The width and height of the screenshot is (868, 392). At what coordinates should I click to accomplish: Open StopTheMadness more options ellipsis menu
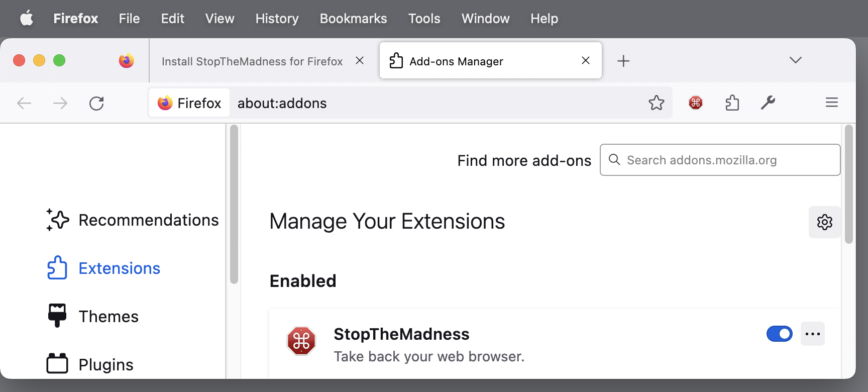pos(812,334)
